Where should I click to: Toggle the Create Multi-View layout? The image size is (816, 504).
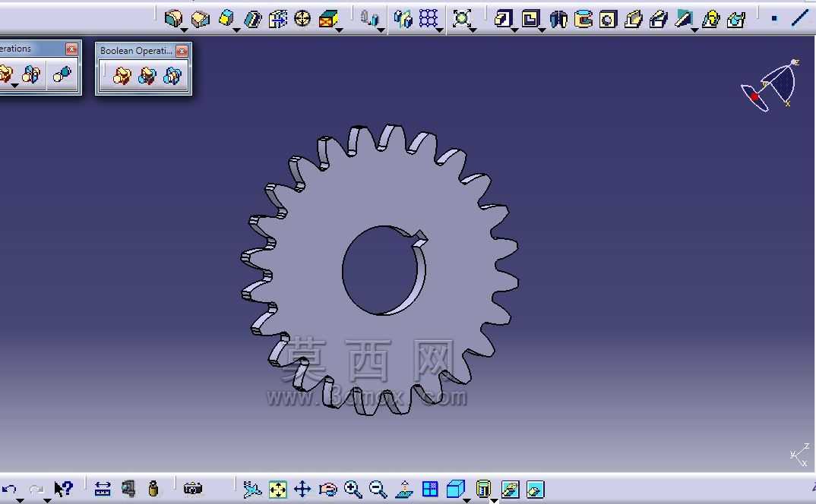pos(430,490)
